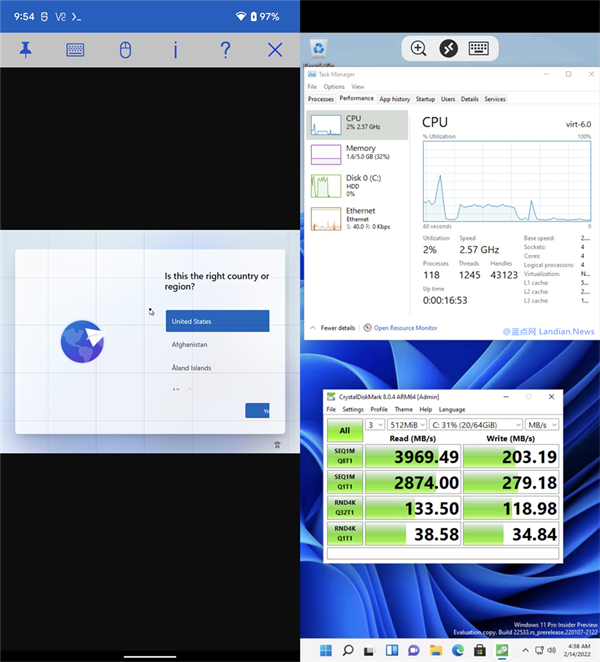Open CrystalDiskMark Language menu

pyautogui.click(x=452, y=410)
